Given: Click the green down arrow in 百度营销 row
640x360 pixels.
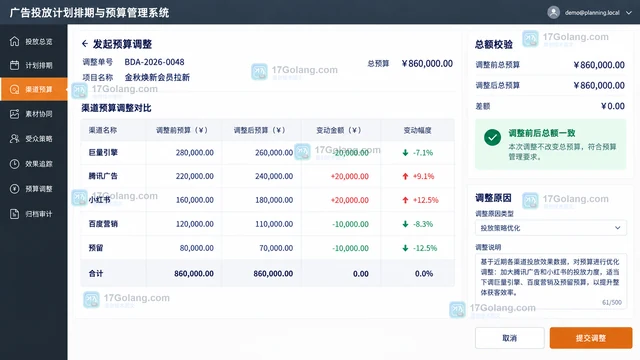Looking at the screenshot, I should pos(405,224).
